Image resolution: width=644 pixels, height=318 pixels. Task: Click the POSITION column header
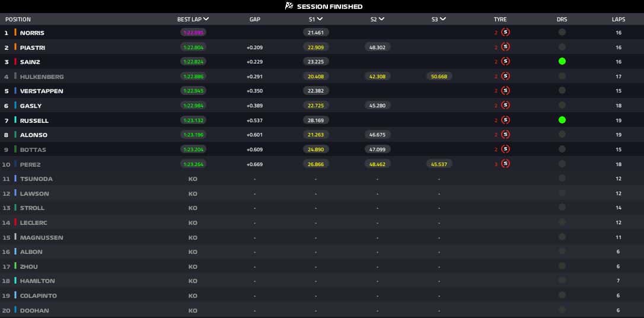click(18, 20)
